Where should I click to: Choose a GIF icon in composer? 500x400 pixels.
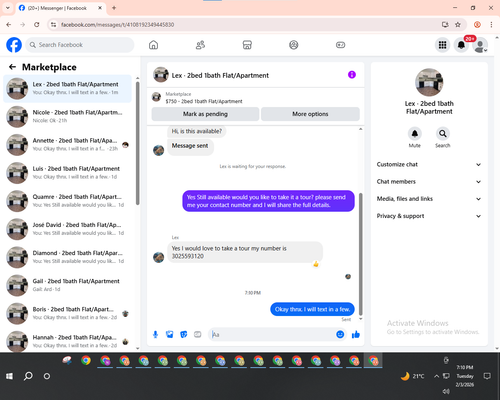198,334
